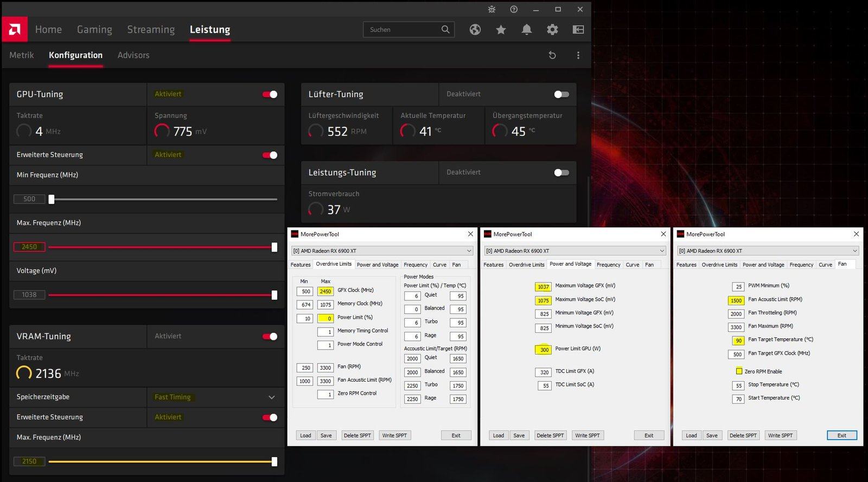
Task: Click Write SPPT in second MorePowerTool window
Action: [588, 435]
